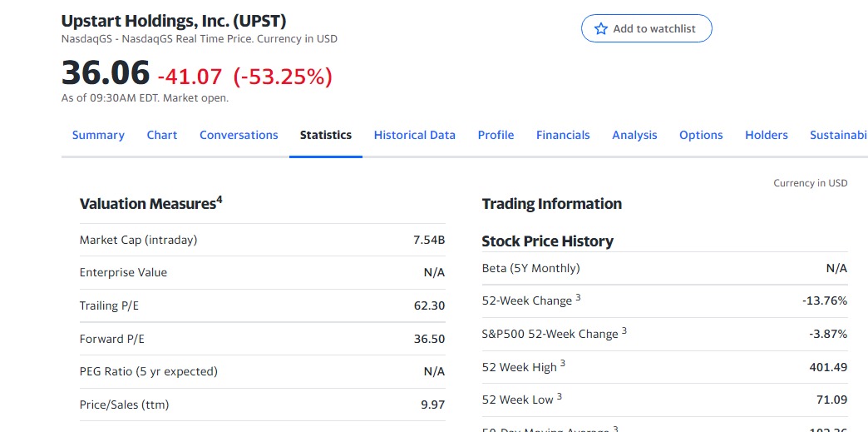868x432 pixels.
Task: Click the 52 Week High value 401.49
Action: pos(828,366)
